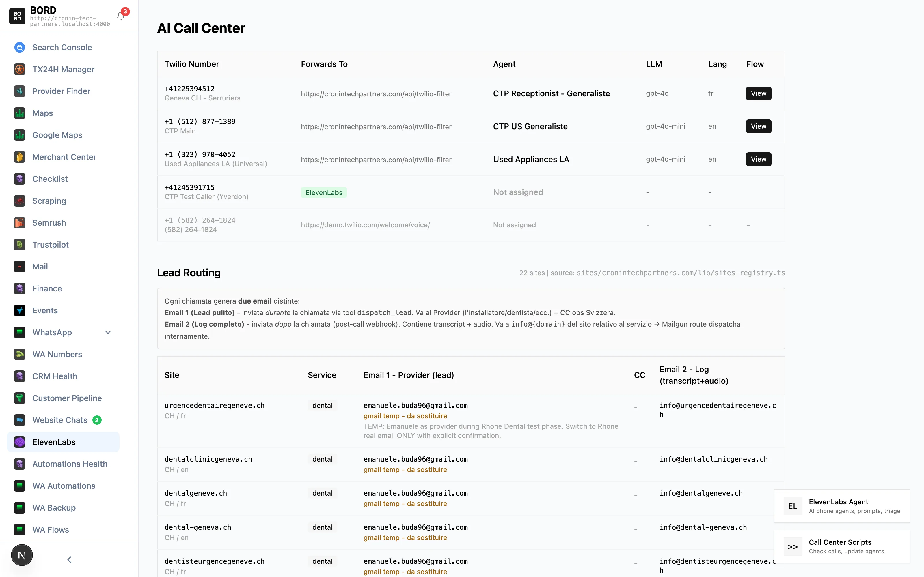924x577 pixels.
Task: Click the Events sidebar icon
Action: coord(19,311)
